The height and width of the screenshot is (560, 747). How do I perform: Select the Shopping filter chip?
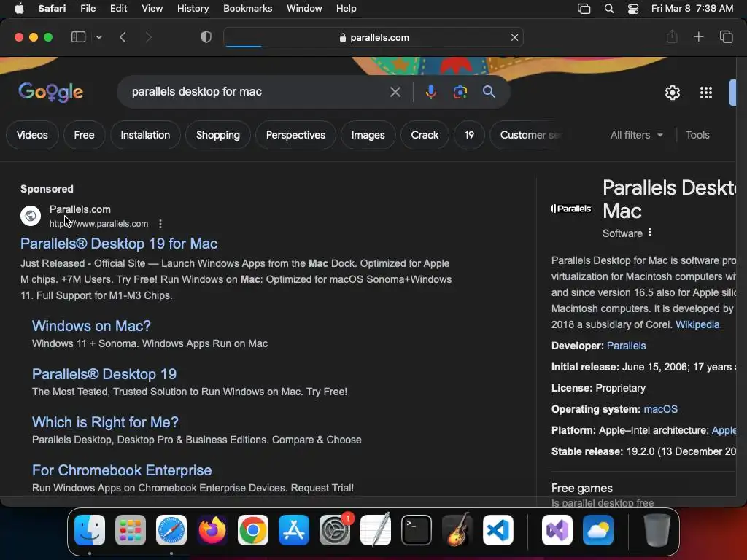[217, 135]
